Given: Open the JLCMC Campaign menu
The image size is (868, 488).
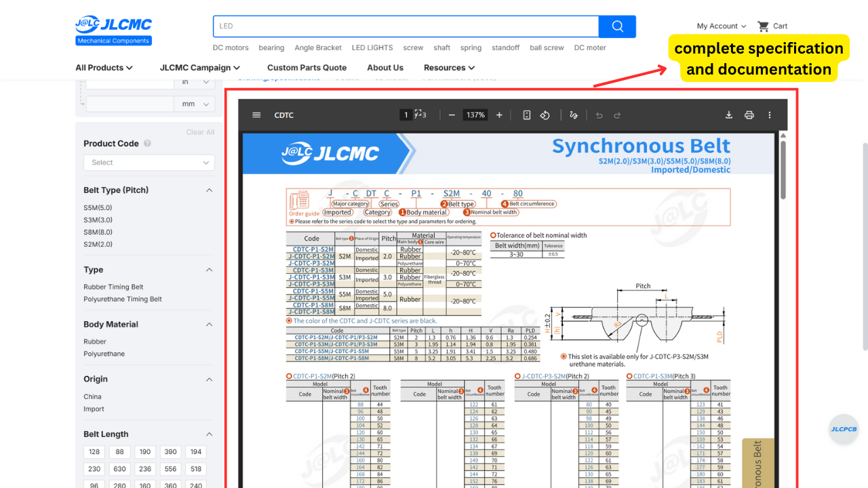Looking at the screenshot, I should (200, 68).
